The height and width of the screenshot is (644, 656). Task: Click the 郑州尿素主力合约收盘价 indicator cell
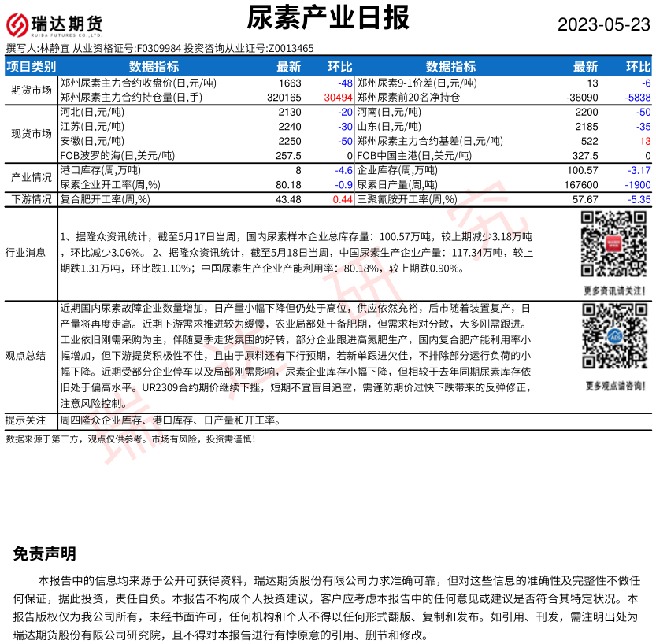[x=138, y=83]
